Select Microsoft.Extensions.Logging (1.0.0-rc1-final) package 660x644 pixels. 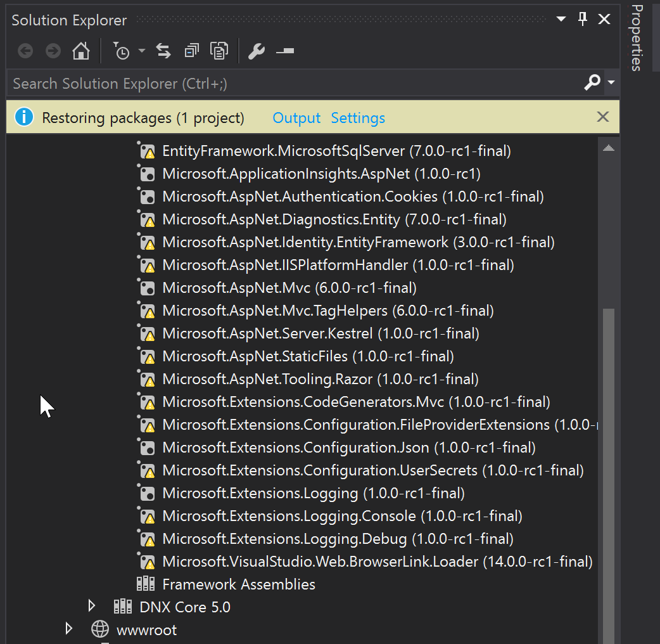(x=314, y=493)
